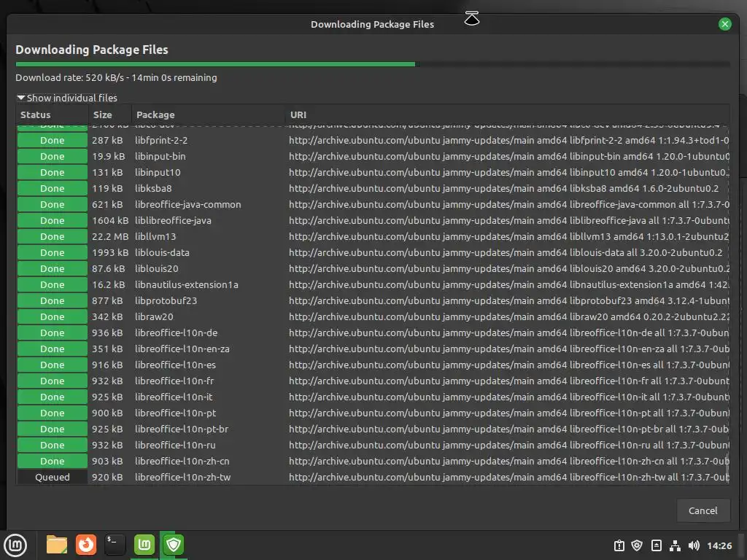Select the libinput-bin package row
747x560 pixels.
click(373, 156)
